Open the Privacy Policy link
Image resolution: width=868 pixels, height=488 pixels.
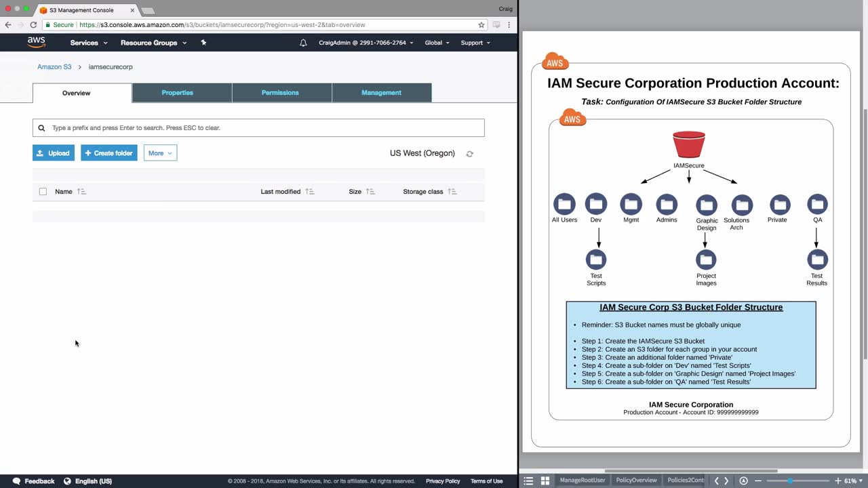point(443,481)
